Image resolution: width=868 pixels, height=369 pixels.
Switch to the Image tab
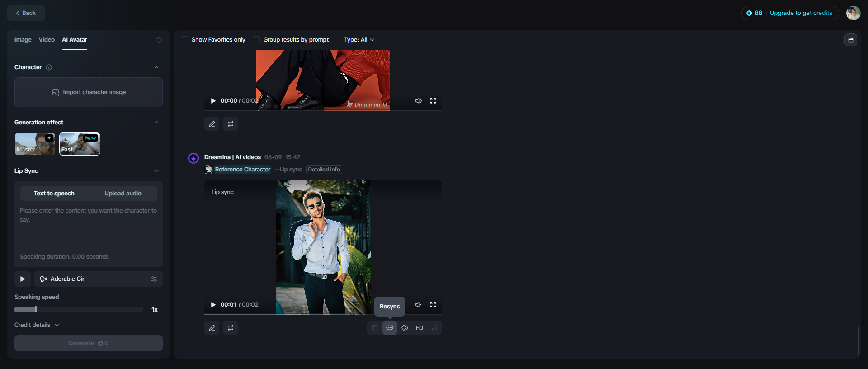(x=23, y=40)
